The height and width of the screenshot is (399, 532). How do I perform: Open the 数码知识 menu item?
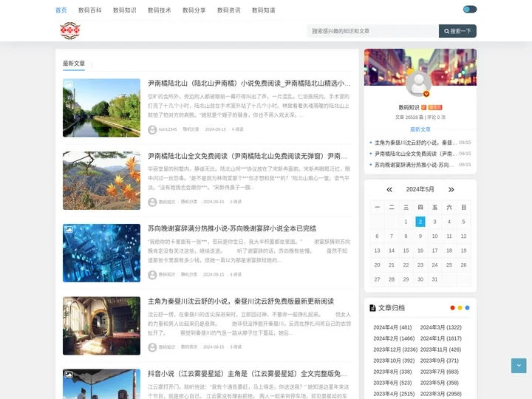point(125,10)
